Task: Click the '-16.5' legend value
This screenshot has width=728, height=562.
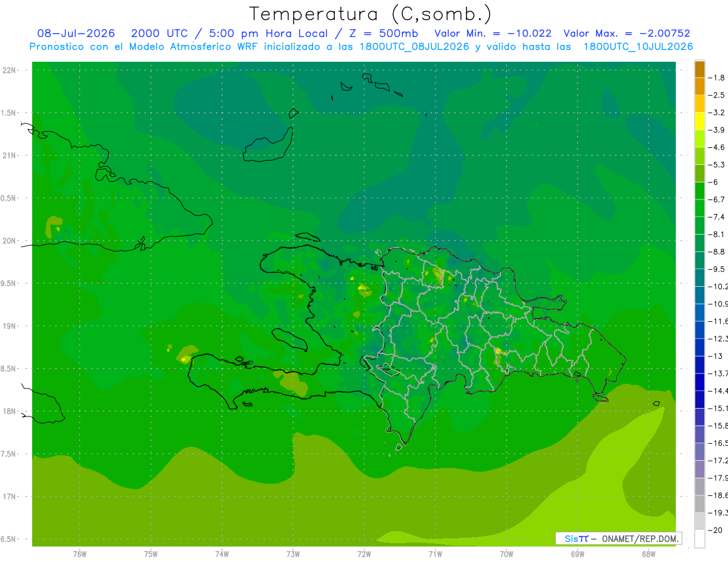Action: pyautogui.click(x=718, y=443)
